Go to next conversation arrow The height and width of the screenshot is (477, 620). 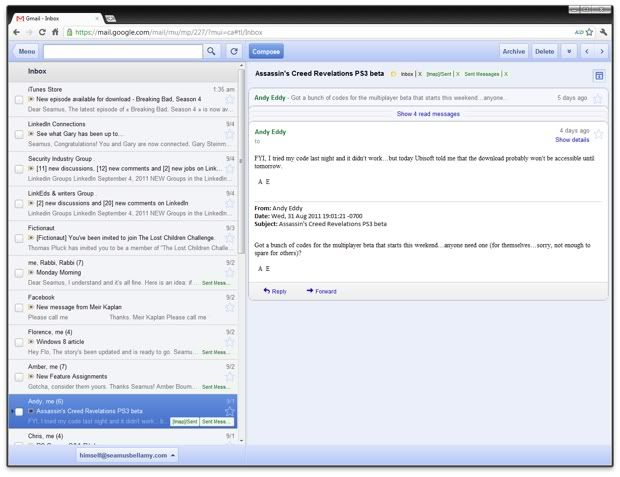point(602,51)
